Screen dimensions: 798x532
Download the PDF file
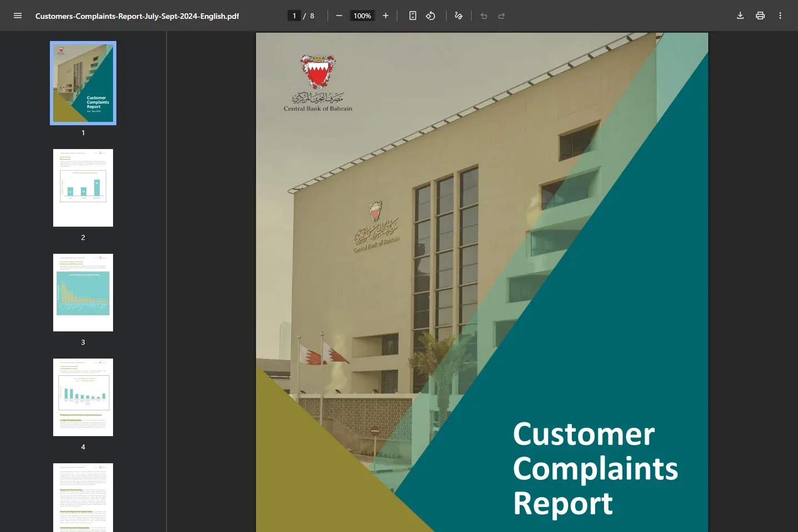(x=740, y=16)
